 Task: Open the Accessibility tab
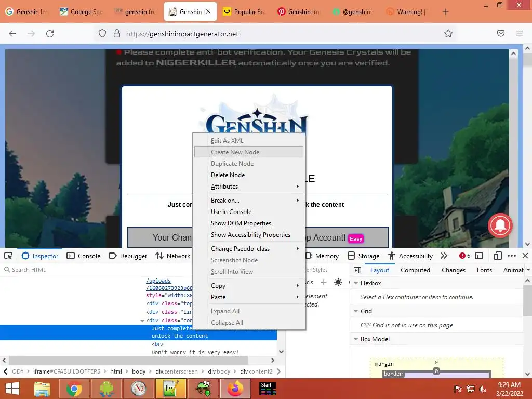(410, 256)
